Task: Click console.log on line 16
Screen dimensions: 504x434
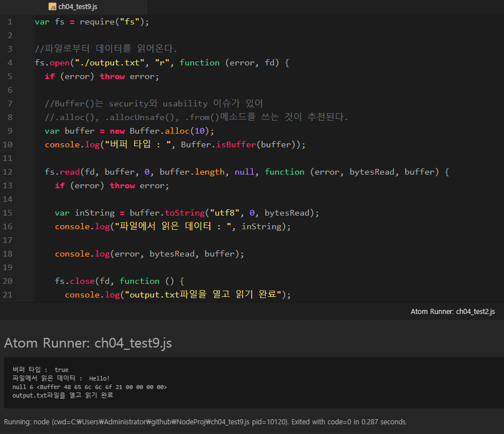Action: pyautogui.click(x=82, y=226)
